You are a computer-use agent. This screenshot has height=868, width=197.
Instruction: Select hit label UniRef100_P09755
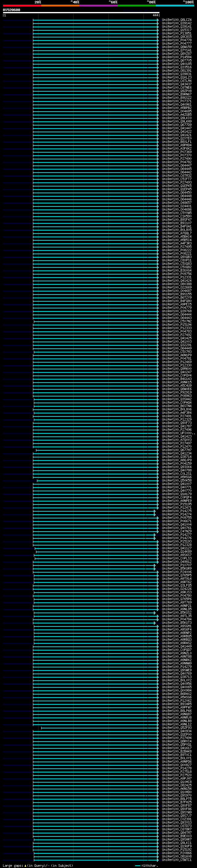pos(177,518)
